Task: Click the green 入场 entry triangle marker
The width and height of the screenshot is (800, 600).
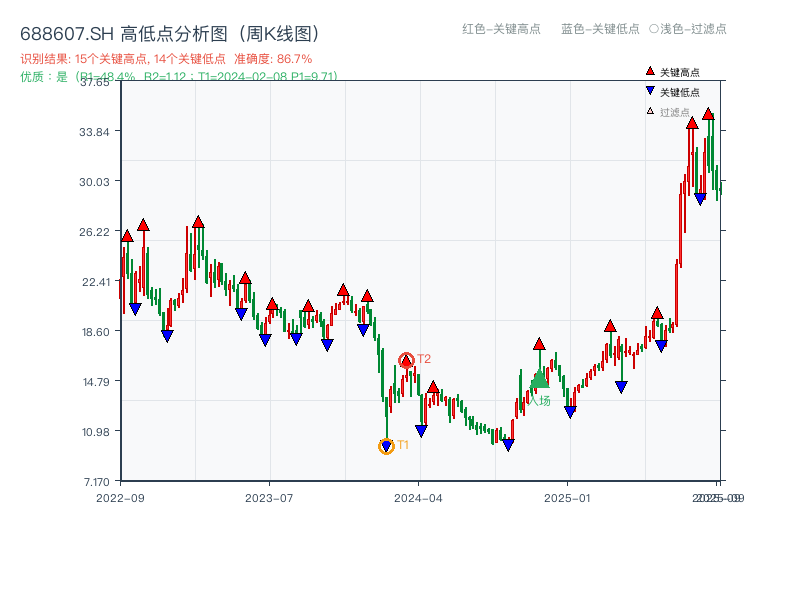Action: click(539, 380)
